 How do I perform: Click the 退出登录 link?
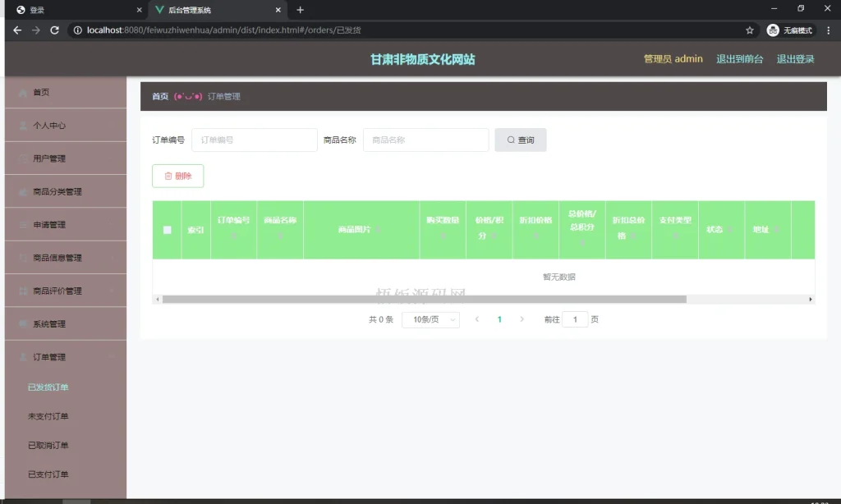pyautogui.click(x=795, y=58)
